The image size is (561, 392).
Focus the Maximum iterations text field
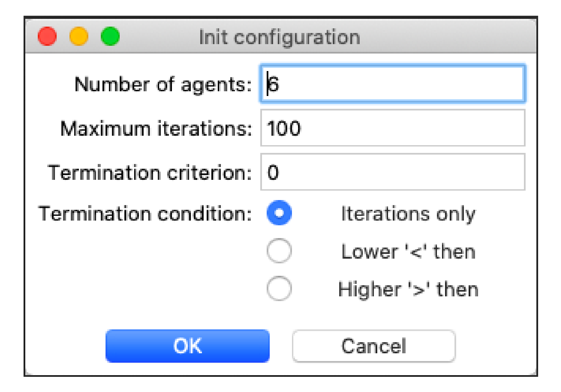(x=393, y=128)
